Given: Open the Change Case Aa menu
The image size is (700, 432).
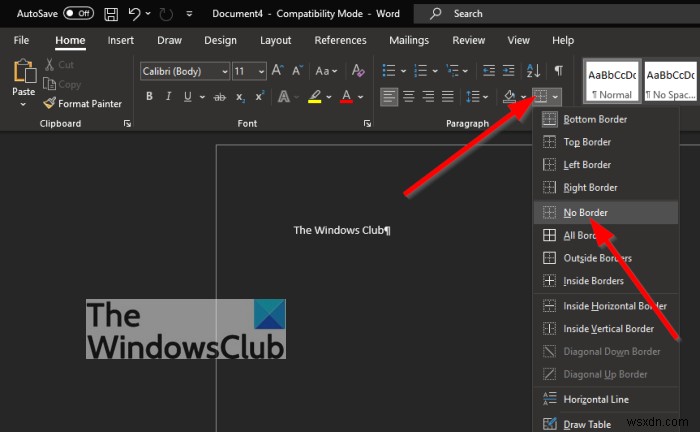Looking at the screenshot, I should pos(326,71).
